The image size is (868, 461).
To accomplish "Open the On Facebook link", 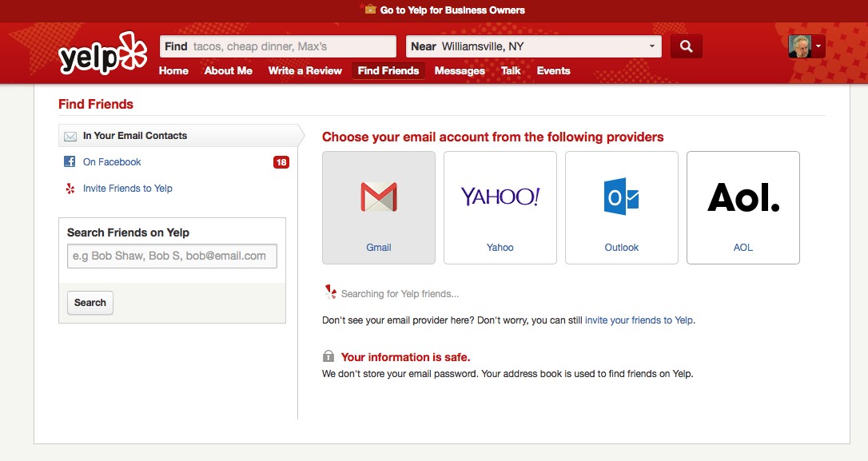I will [112, 162].
